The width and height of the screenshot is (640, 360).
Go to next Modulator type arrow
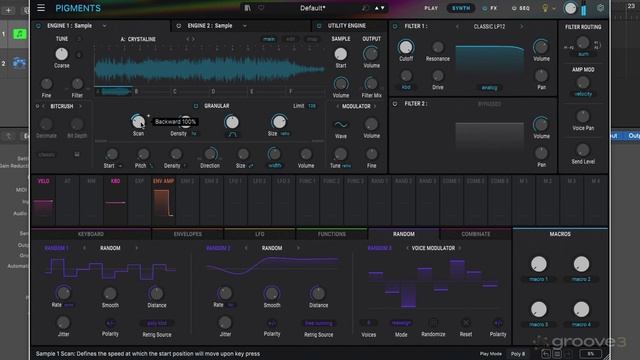pyautogui.click(x=376, y=106)
